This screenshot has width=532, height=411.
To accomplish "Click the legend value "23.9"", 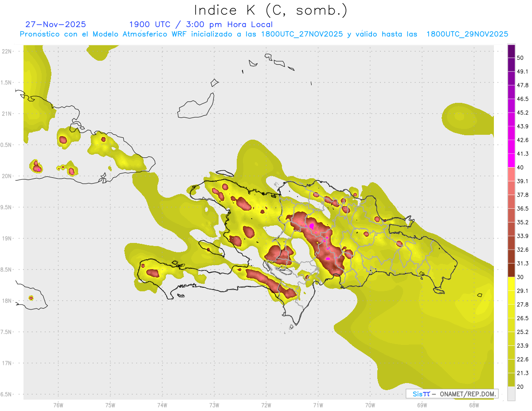I will pyautogui.click(x=523, y=345).
